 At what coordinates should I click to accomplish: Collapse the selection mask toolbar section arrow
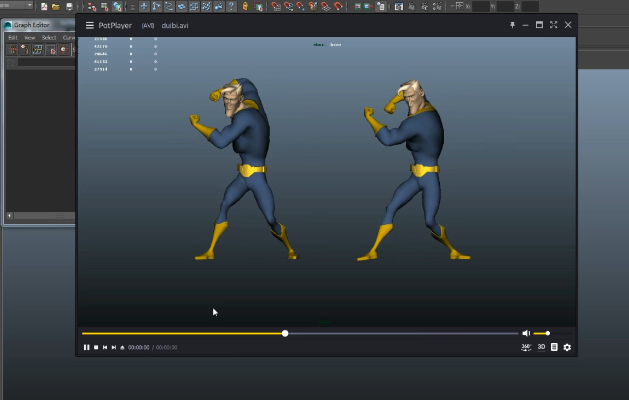coord(132,7)
